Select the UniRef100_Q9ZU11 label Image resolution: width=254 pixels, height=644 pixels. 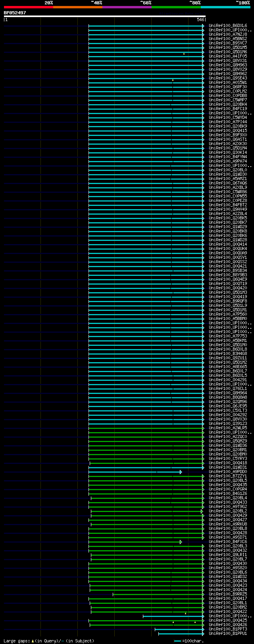pyautogui.click(x=228, y=358)
